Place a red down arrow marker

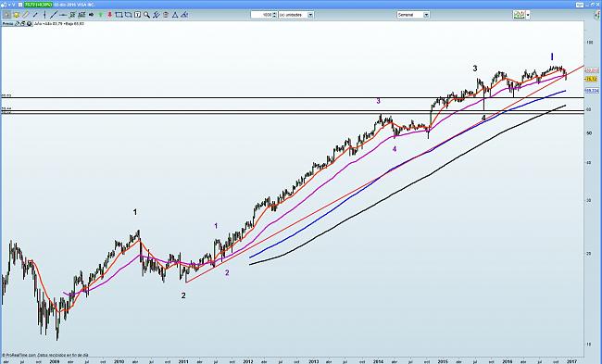point(110,15)
